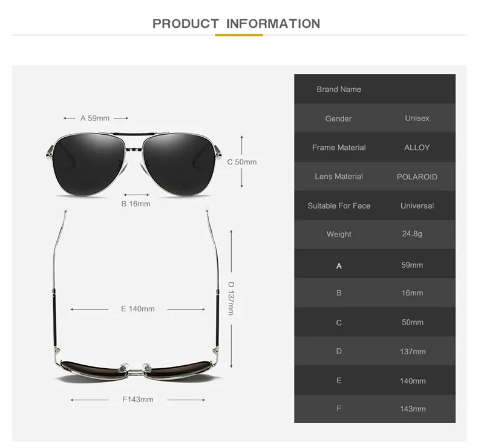This screenshot has width=478, height=448.
Task: Click the front view sunglasses image
Action: point(134,164)
